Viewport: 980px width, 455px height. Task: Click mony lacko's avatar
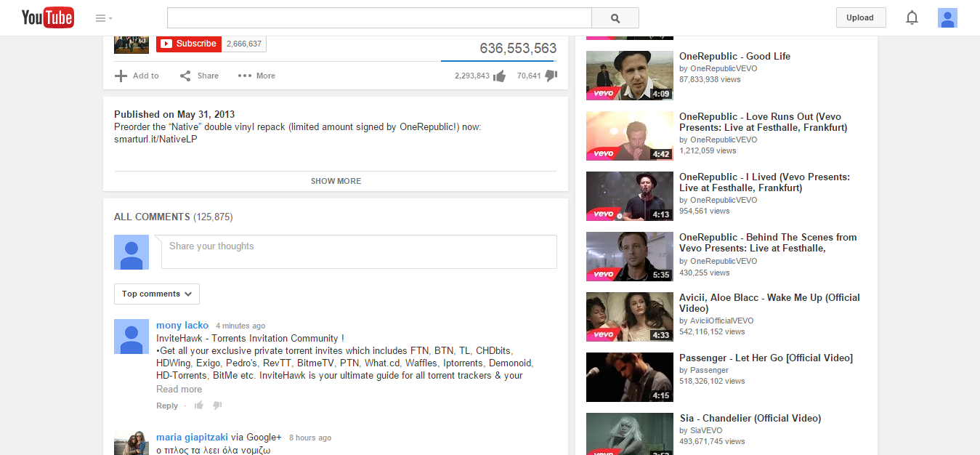coord(131,337)
